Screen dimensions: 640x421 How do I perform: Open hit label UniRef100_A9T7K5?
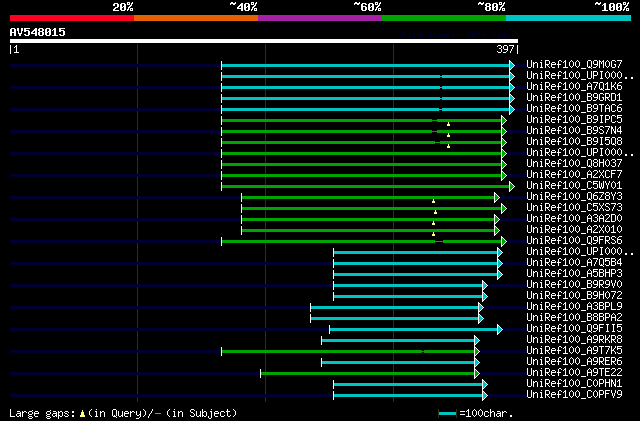point(574,351)
